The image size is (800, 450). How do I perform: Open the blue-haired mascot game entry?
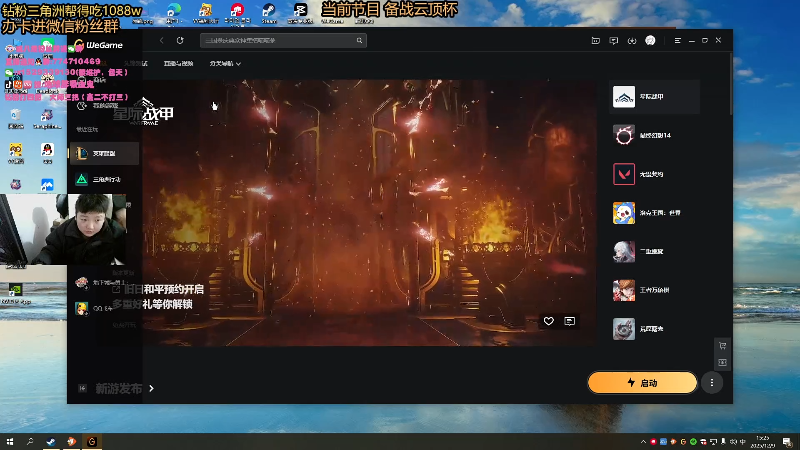656,213
